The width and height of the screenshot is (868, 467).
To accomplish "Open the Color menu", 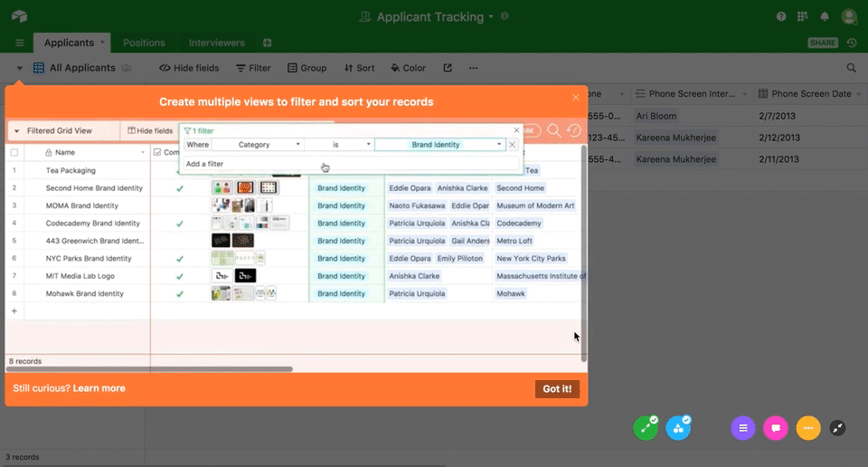I will click(x=408, y=68).
